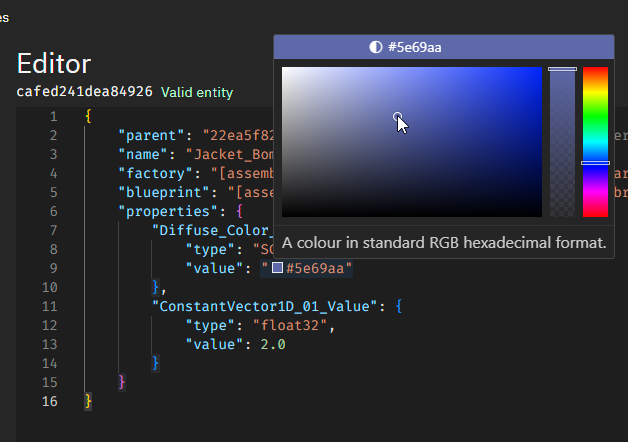Image resolution: width=628 pixels, height=442 pixels.
Task: Click the colour format description text
Action: pos(444,243)
